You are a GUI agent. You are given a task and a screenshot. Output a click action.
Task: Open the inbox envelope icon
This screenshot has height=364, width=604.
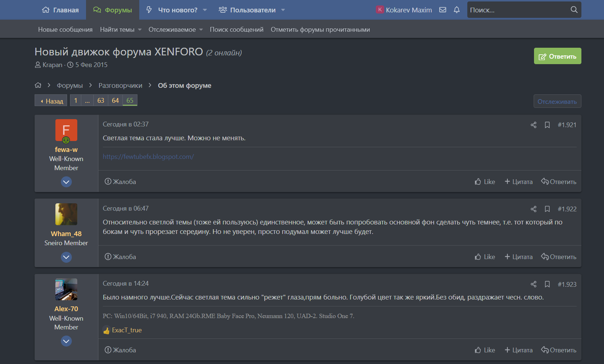[443, 10]
